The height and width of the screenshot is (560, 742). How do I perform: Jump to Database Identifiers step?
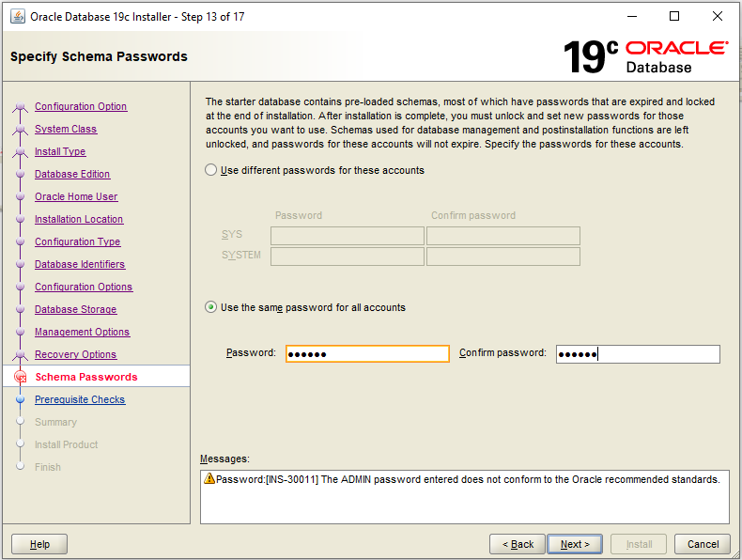coord(80,264)
